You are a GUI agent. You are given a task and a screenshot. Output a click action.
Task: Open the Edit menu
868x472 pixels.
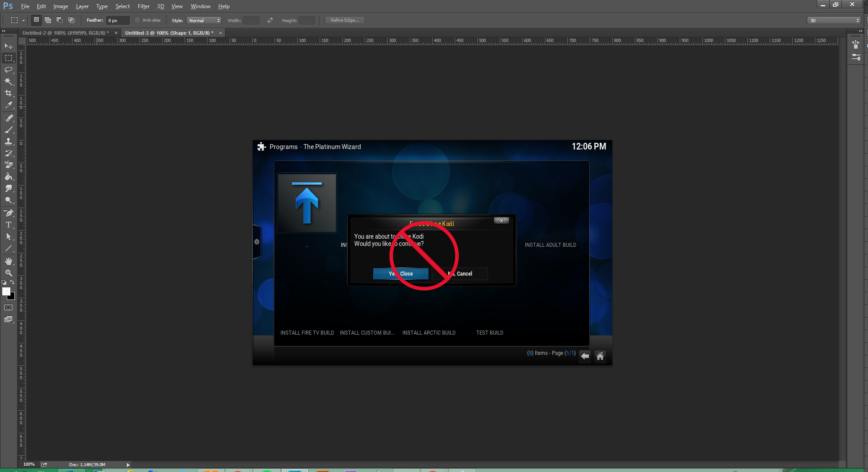click(x=41, y=6)
